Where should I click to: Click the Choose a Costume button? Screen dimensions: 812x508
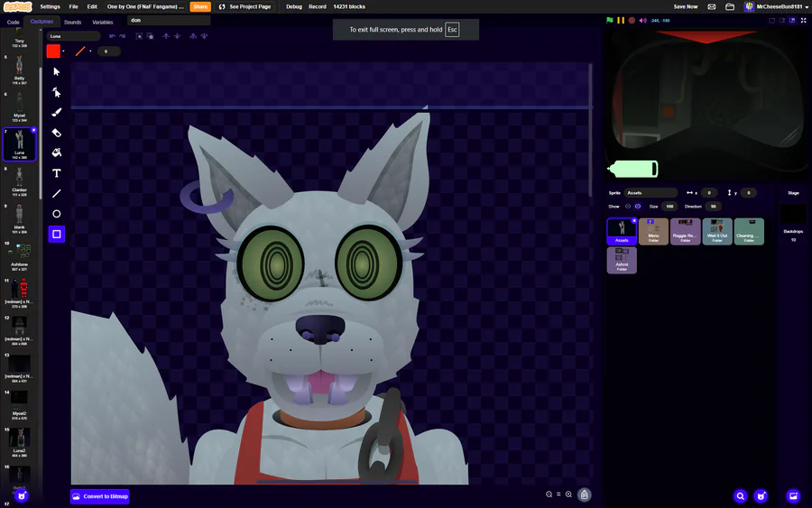point(22,496)
